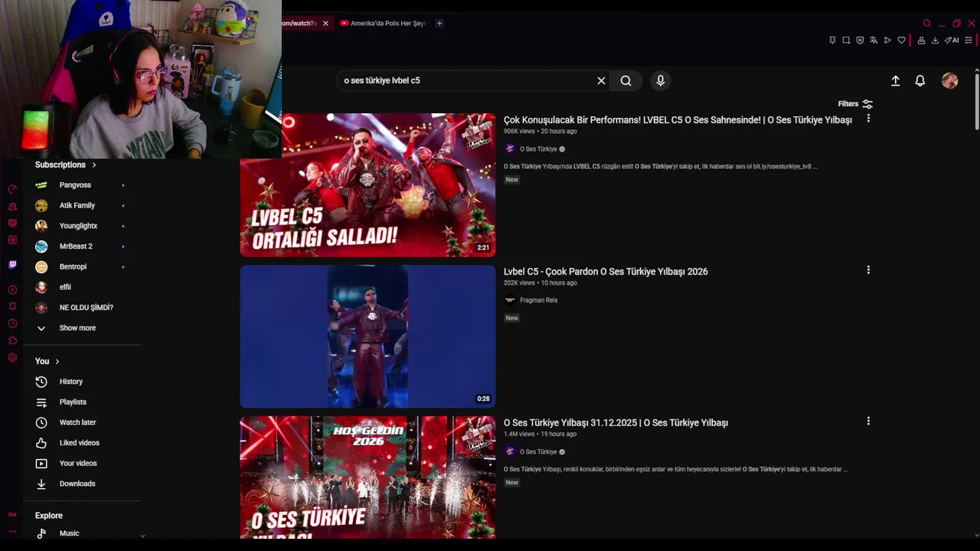Open Twitch from the browser sidebar
980x551 pixels.
click(12, 264)
